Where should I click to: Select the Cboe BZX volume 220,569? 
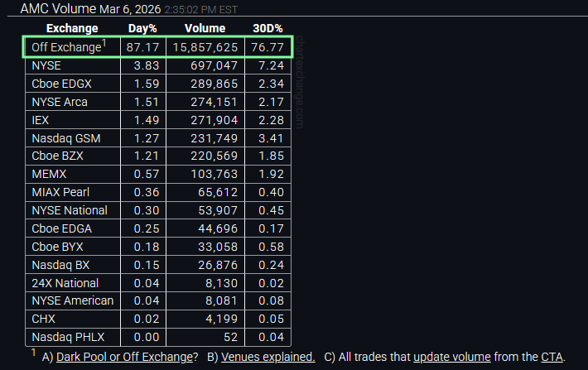tap(214, 156)
